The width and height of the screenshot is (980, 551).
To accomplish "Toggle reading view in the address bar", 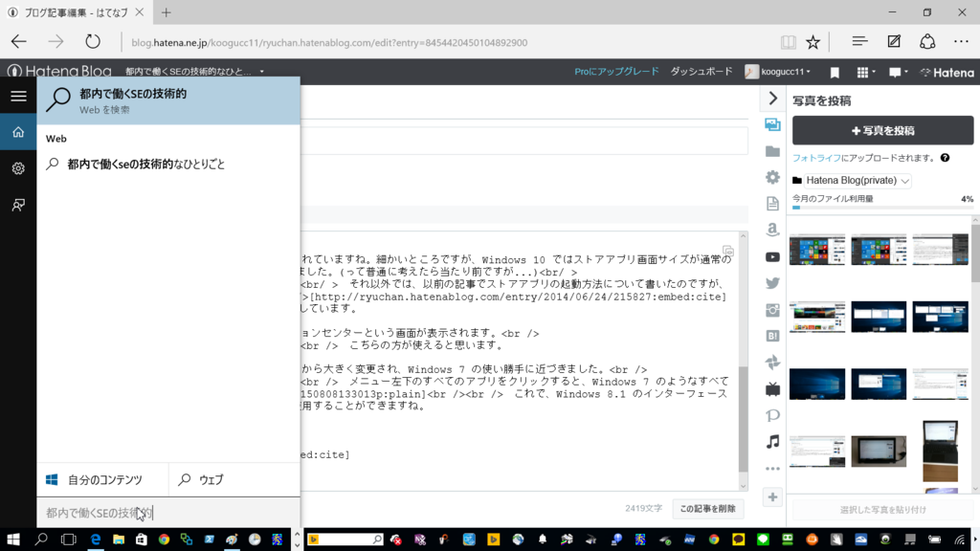I will click(x=787, y=41).
